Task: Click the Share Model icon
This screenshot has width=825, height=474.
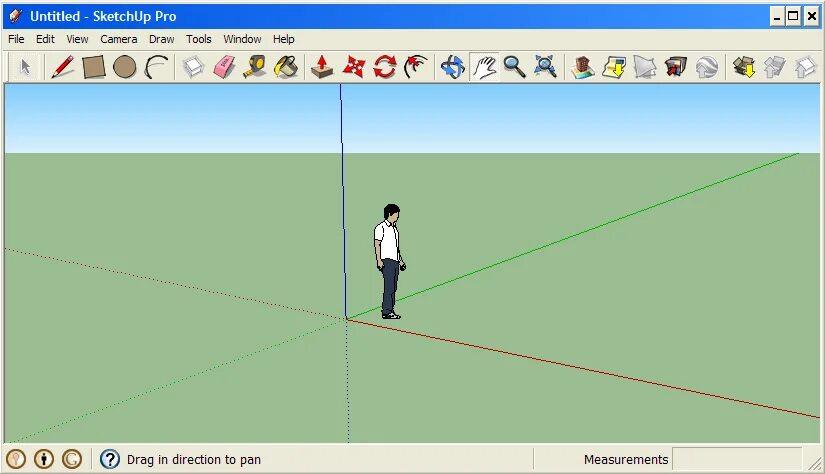Action: (x=774, y=67)
